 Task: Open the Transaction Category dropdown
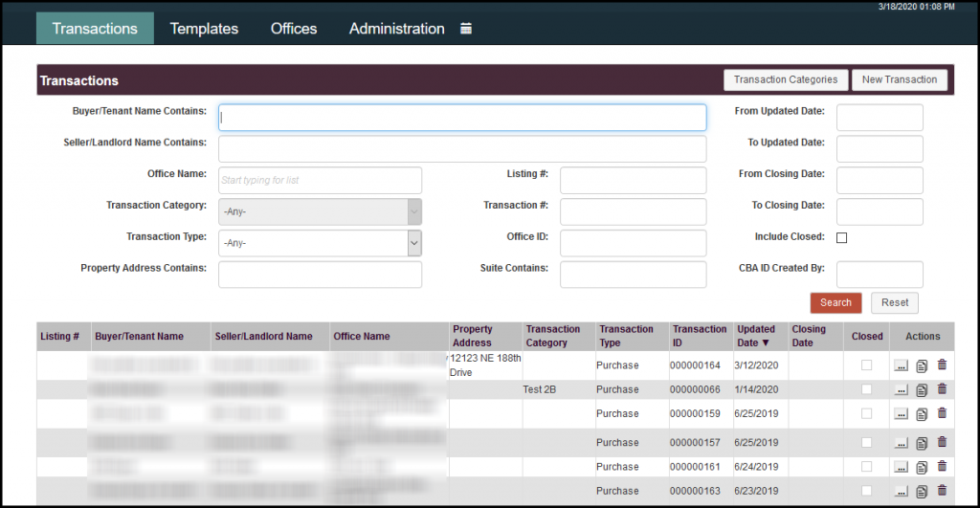320,211
